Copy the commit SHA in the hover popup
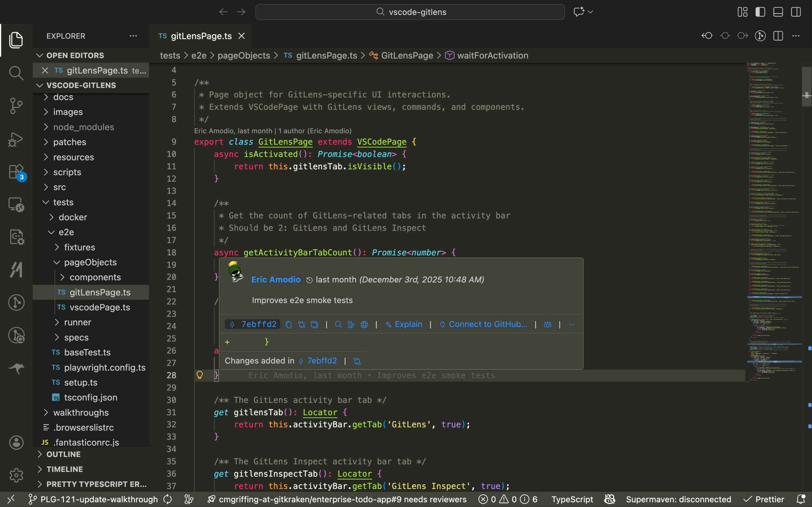This screenshot has width=812, height=507. (288, 324)
